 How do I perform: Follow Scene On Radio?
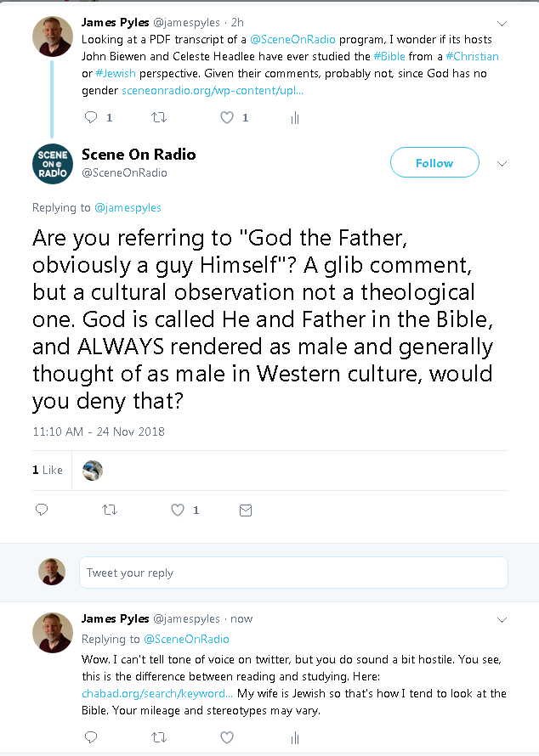(x=434, y=163)
